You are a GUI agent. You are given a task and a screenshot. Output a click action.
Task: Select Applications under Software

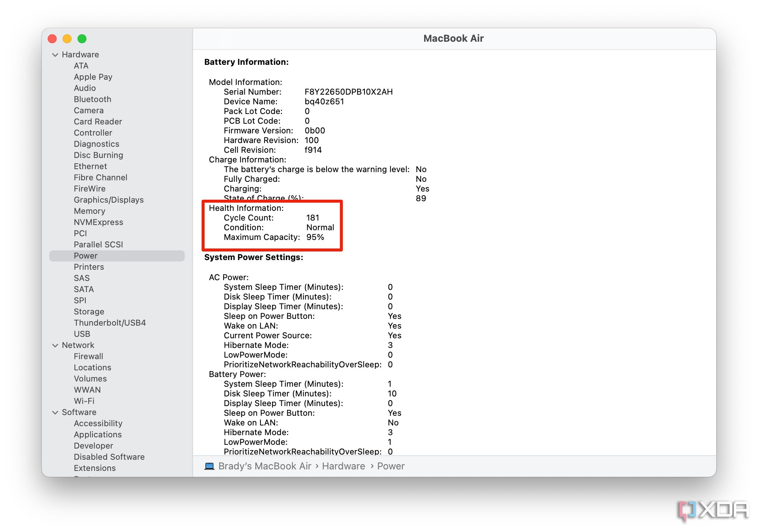pyautogui.click(x=98, y=435)
